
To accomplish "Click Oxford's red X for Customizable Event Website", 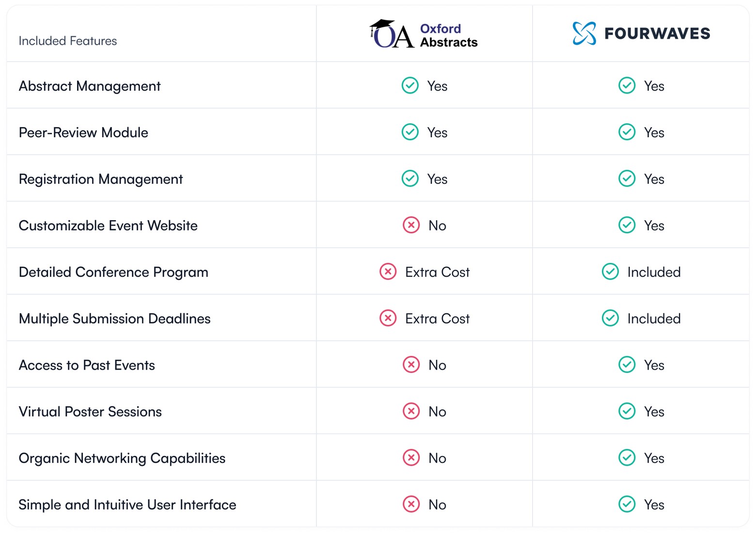I will (411, 226).
